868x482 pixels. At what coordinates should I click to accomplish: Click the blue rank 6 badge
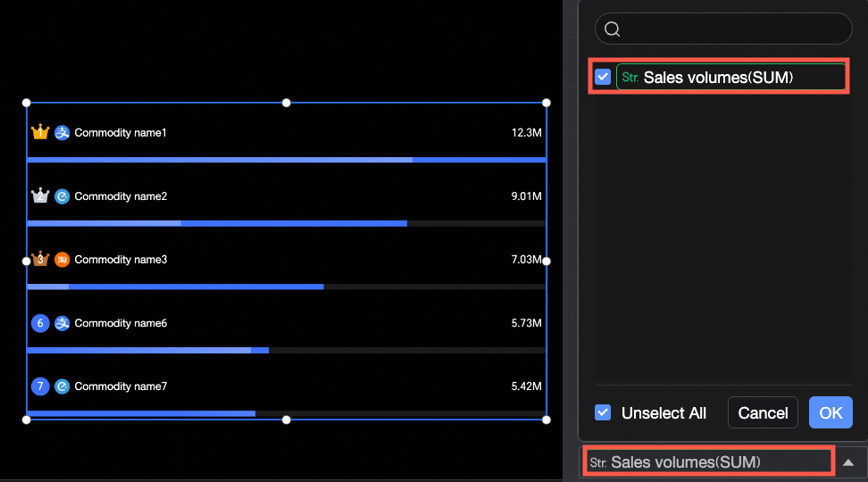pyautogui.click(x=40, y=323)
